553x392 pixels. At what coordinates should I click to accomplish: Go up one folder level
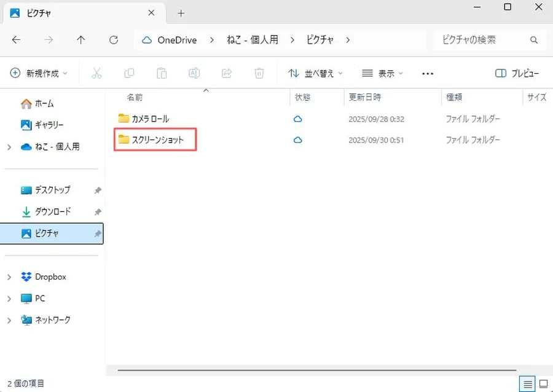81,40
